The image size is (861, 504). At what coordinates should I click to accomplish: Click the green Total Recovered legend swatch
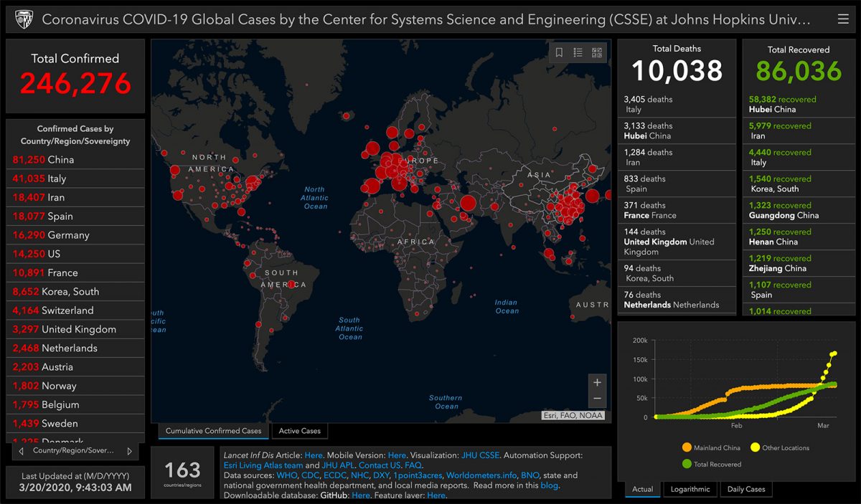[x=687, y=464]
